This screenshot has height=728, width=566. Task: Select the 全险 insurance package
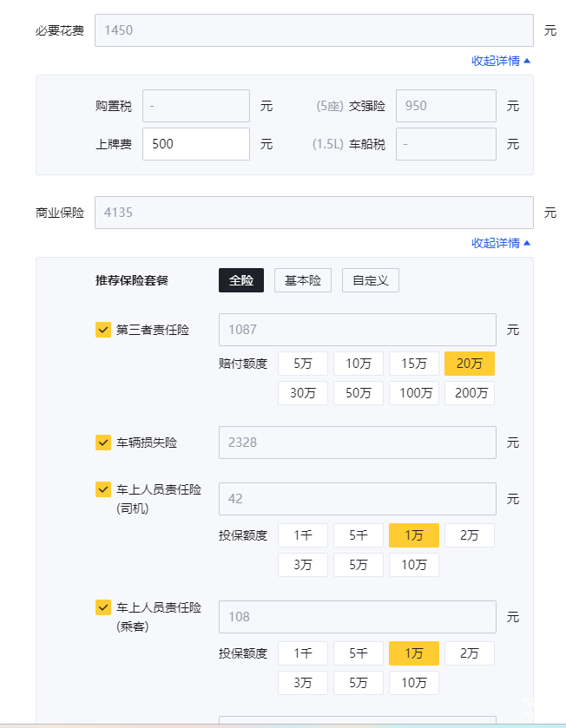pyautogui.click(x=241, y=280)
